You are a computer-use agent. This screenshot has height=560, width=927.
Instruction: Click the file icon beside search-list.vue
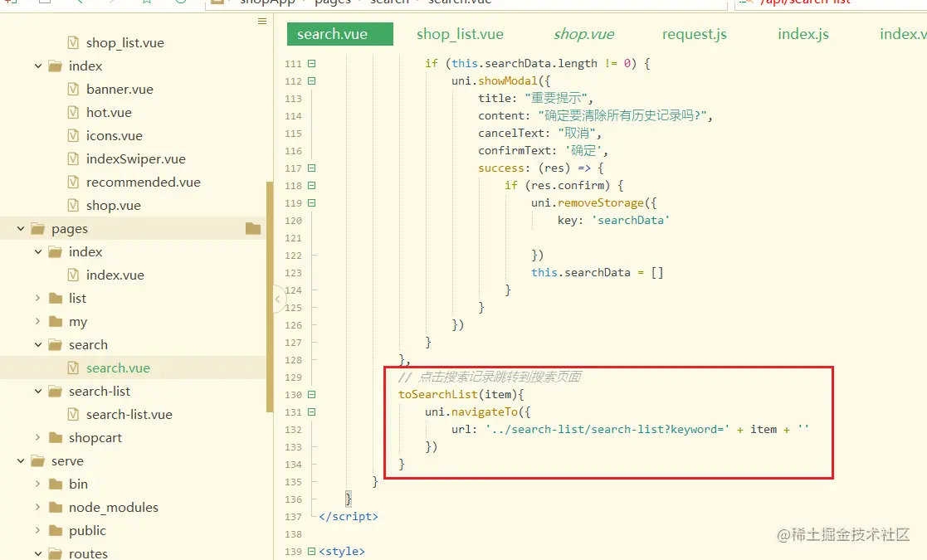[x=73, y=415]
